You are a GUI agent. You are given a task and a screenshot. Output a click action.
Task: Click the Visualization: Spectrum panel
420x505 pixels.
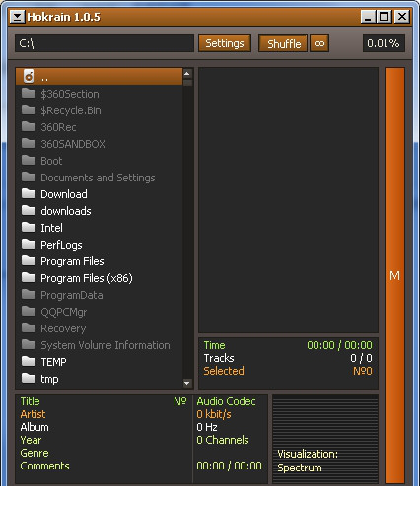pyautogui.click(x=325, y=439)
